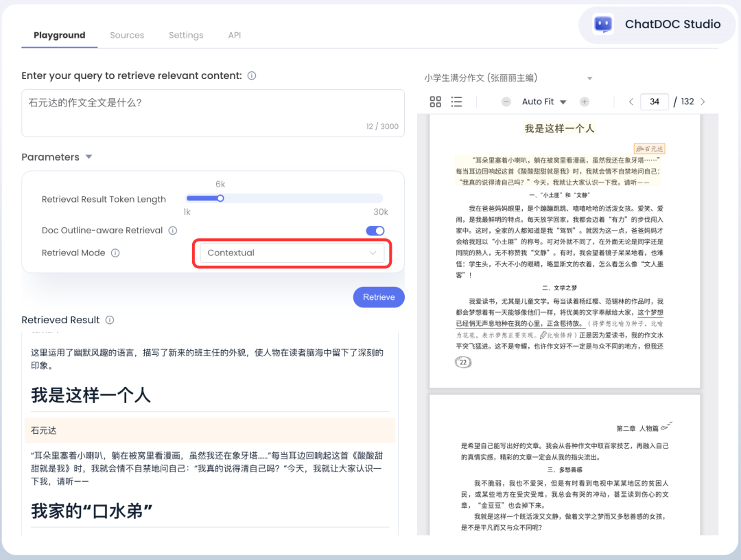Click the page number input showing 34
Viewport: 741px width, 560px height.
coord(654,101)
